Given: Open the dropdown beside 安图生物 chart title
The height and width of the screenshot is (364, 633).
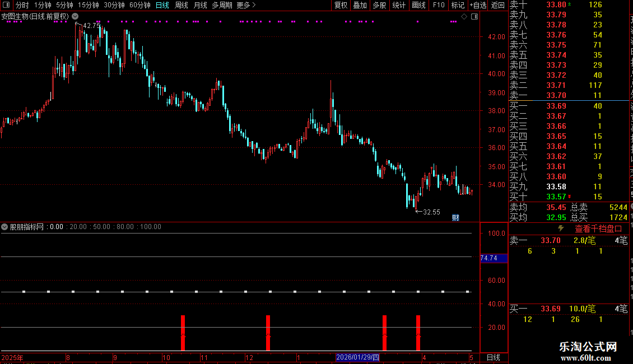Looking at the screenshot, I should [x=75, y=17].
